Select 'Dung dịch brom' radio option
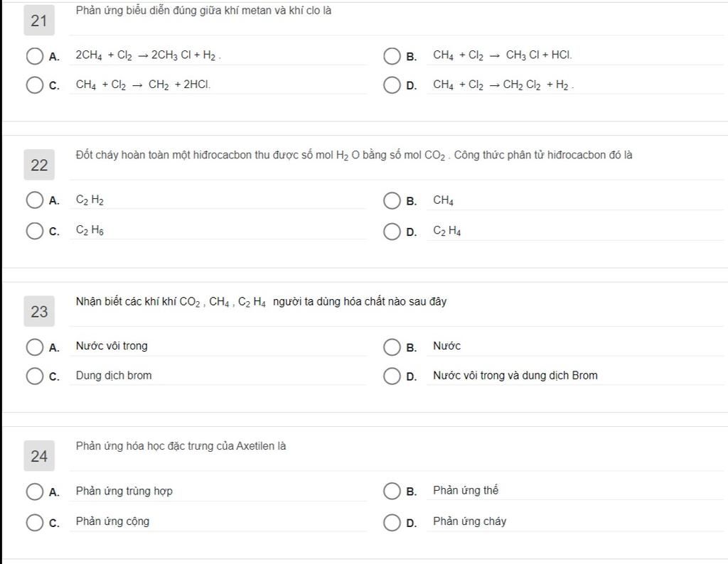Image resolution: width=728 pixels, height=564 pixels. click(34, 376)
